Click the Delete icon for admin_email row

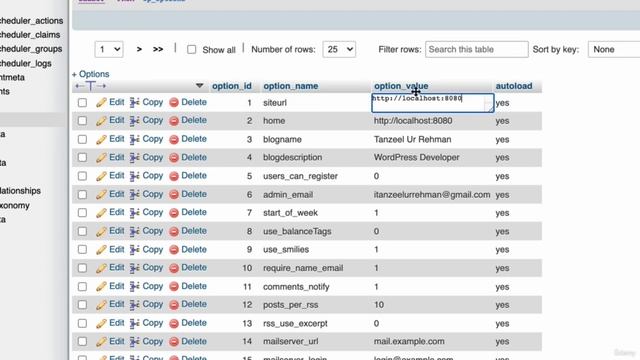click(174, 194)
